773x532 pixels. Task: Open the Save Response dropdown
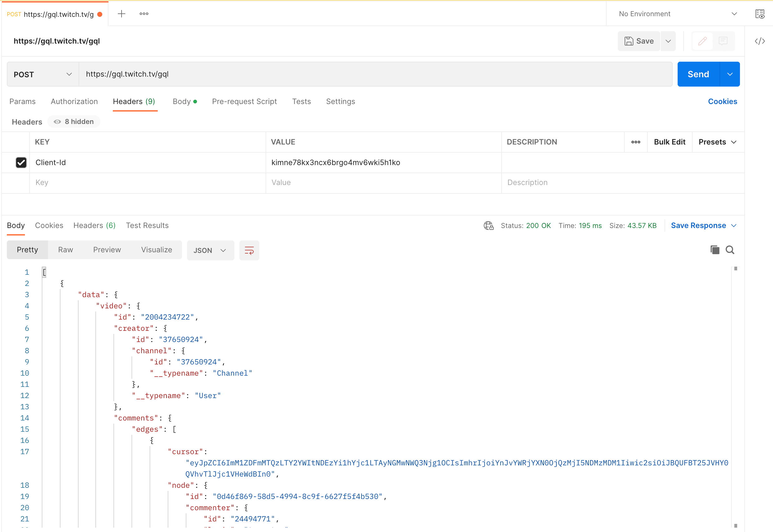(703, 225)
